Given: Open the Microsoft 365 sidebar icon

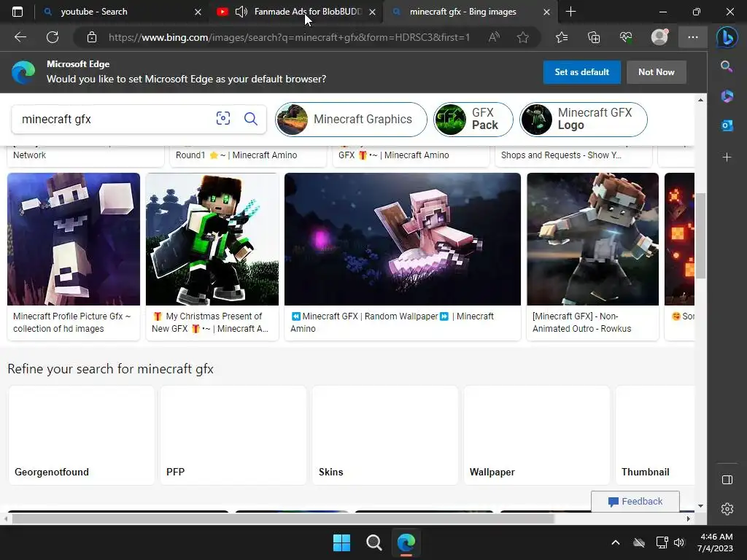Looking at the screenshot, I should click(727, 96).
